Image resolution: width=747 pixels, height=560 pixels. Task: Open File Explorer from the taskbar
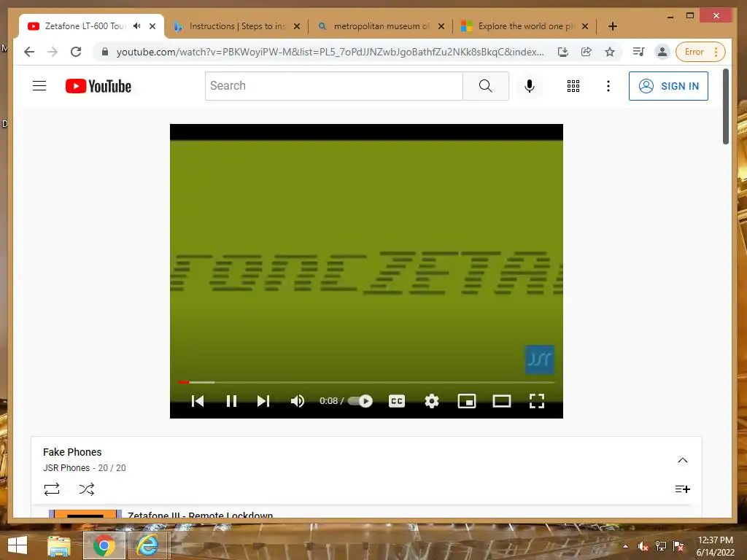coord(59,545)
